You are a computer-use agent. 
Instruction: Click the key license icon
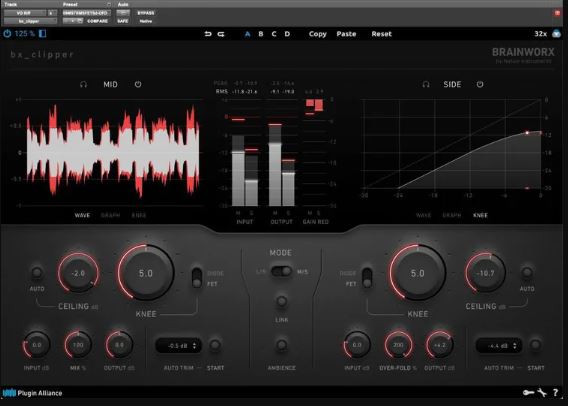click(x=529, y=392)
